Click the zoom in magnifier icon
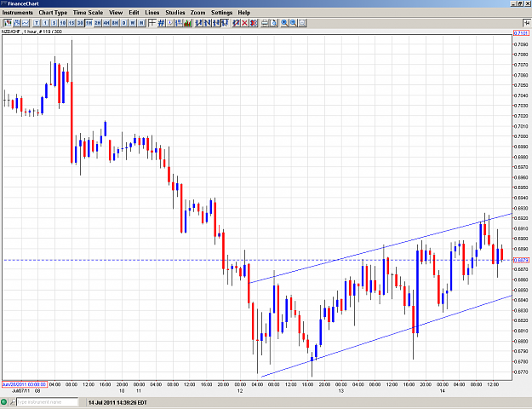The image size is (532, 409). coord(284,23)
